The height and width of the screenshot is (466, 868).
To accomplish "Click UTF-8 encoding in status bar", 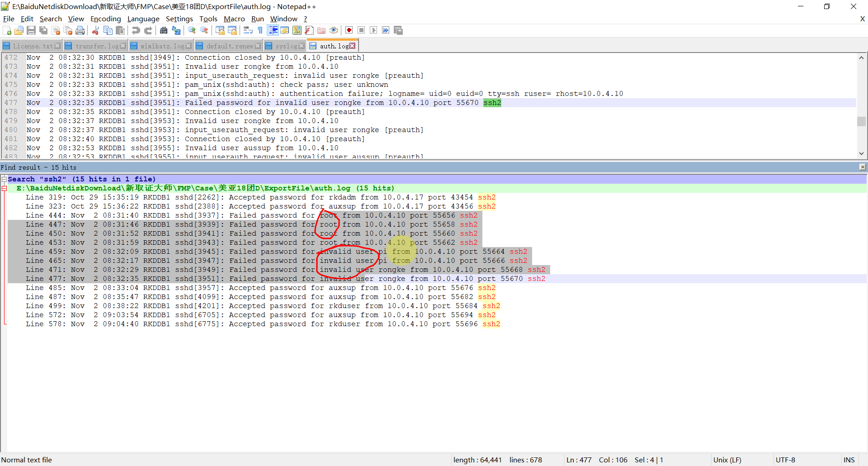I will (x=785, y=460).
